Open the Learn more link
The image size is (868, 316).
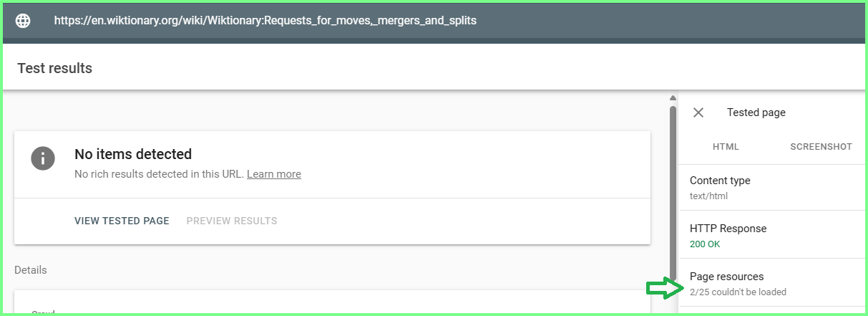coord(274,174)
